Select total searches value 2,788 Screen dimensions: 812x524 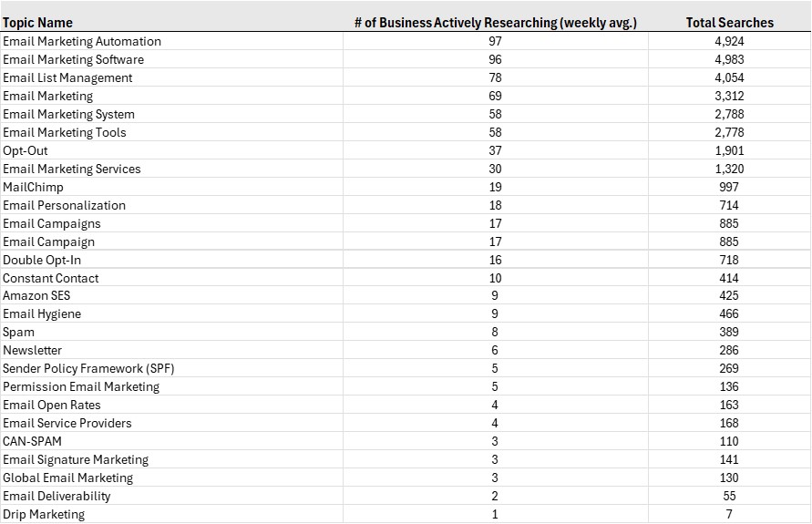coord(729,115)
